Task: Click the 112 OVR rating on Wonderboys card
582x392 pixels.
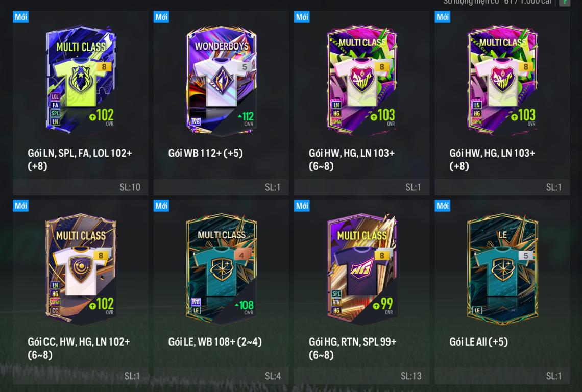Action: (x=246, y=118)
